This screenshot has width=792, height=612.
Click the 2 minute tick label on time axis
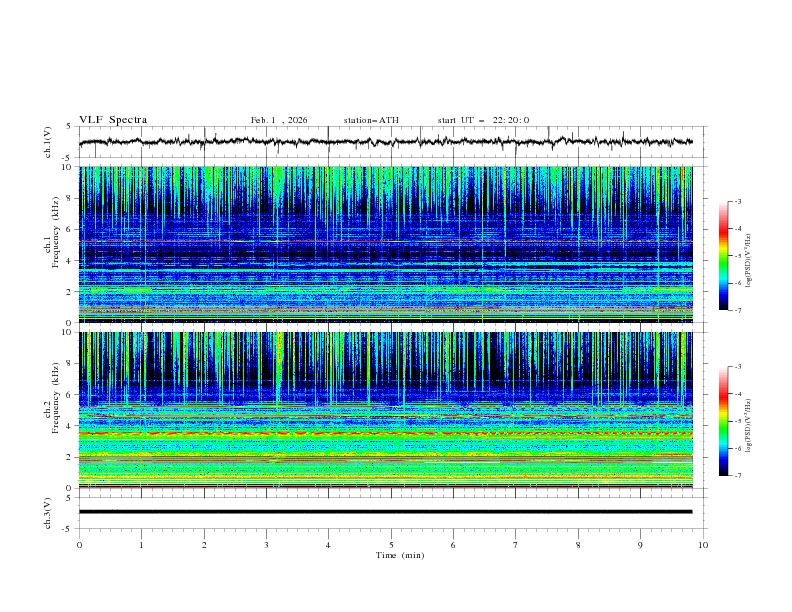(204, 545)
